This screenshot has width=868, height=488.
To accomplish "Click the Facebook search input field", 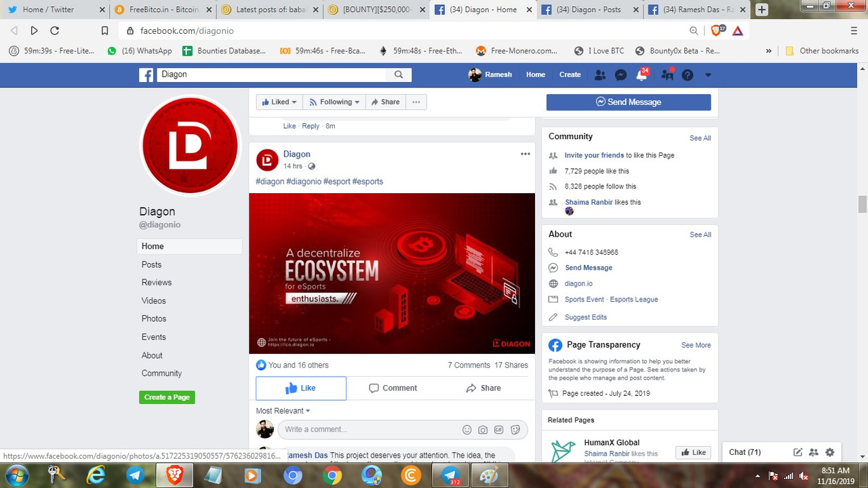I will point(272,75).
